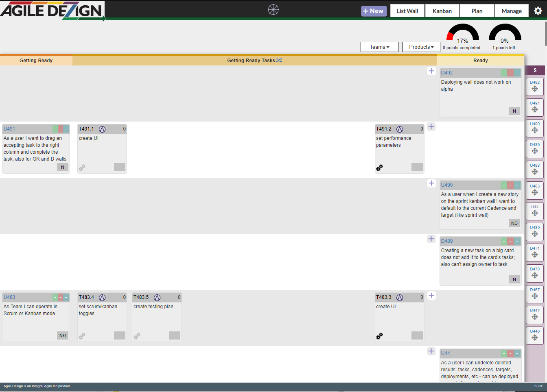This screenshot has height=392, width=547.
Task: Open story link U483
Action: coord(9,297)
